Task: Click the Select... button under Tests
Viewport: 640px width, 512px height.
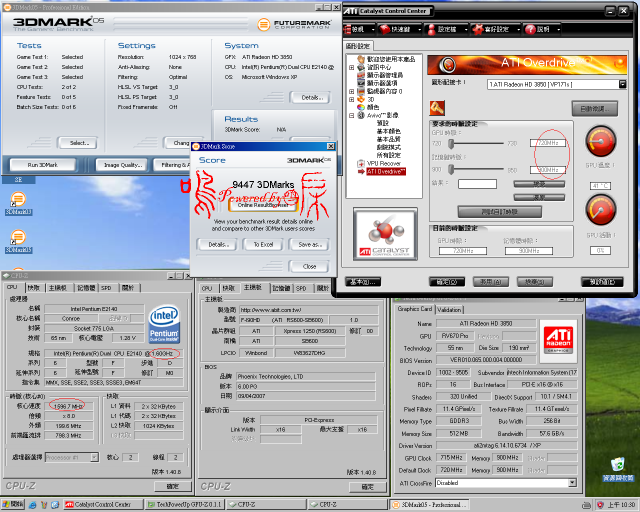Action: (78, 143)
